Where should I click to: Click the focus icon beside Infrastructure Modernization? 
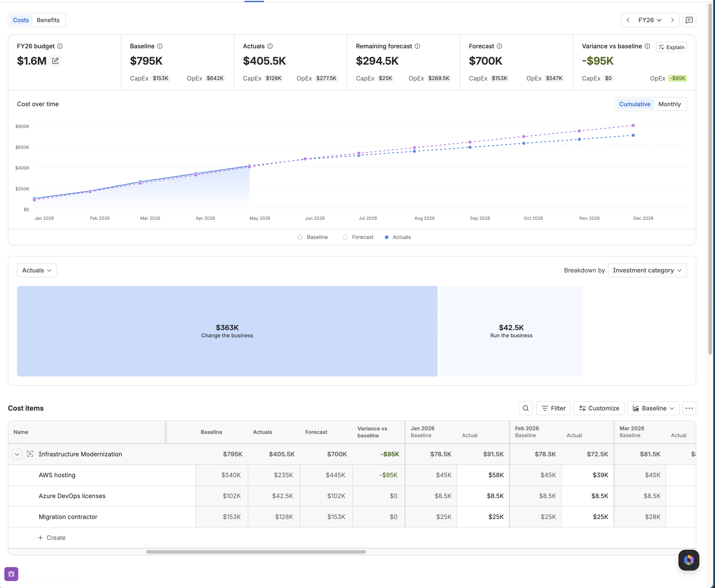click(30, 454)
